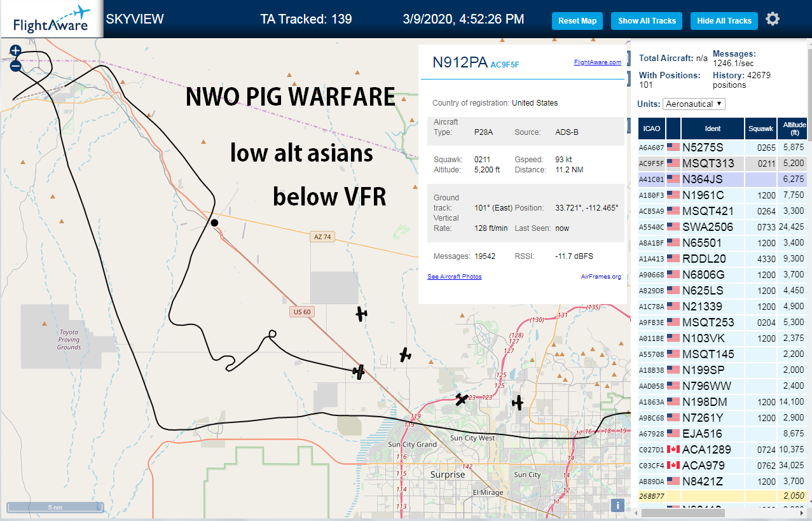Select the N1961C aircraft row

723,195
